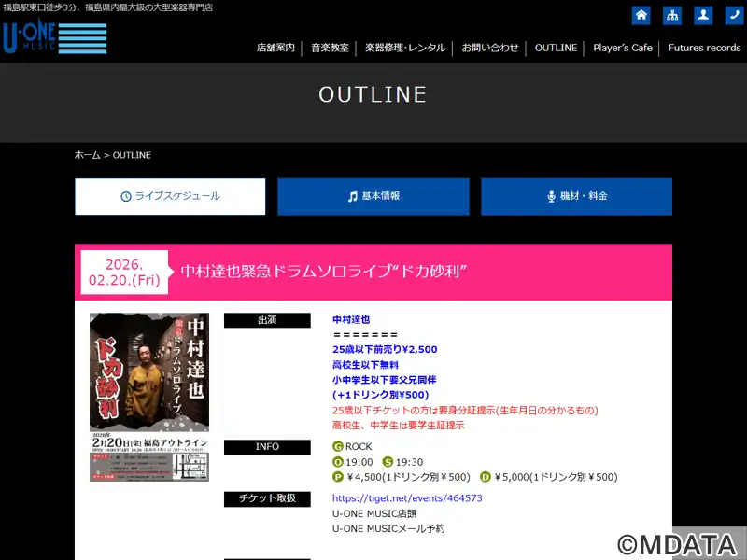
Task: Click the ¥4,500 presale price text
Action: pos(408,477)
